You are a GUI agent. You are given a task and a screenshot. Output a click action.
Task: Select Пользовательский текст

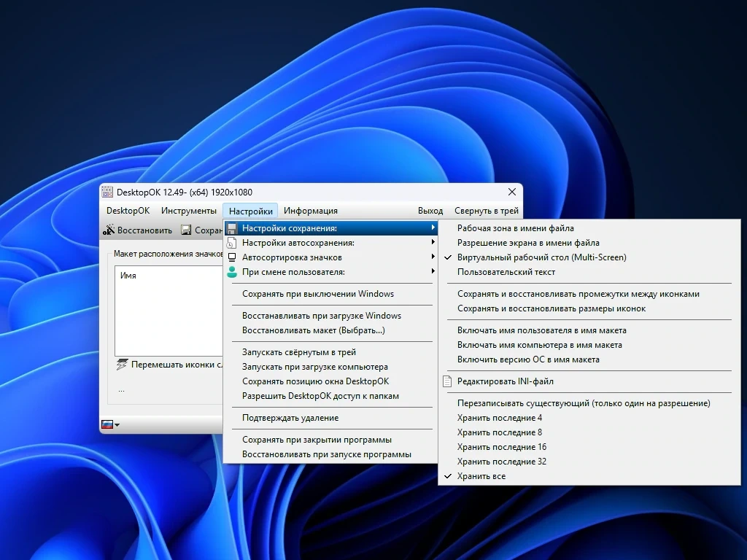(x=589, y=272)
